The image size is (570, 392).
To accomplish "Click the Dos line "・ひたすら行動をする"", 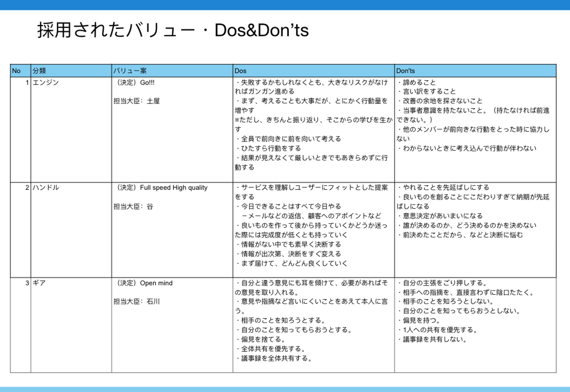I will [268, 148].
